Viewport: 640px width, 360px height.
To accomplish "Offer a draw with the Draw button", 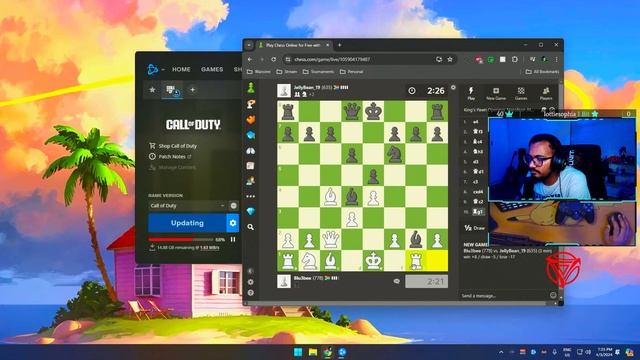I will tap(475, 228).
